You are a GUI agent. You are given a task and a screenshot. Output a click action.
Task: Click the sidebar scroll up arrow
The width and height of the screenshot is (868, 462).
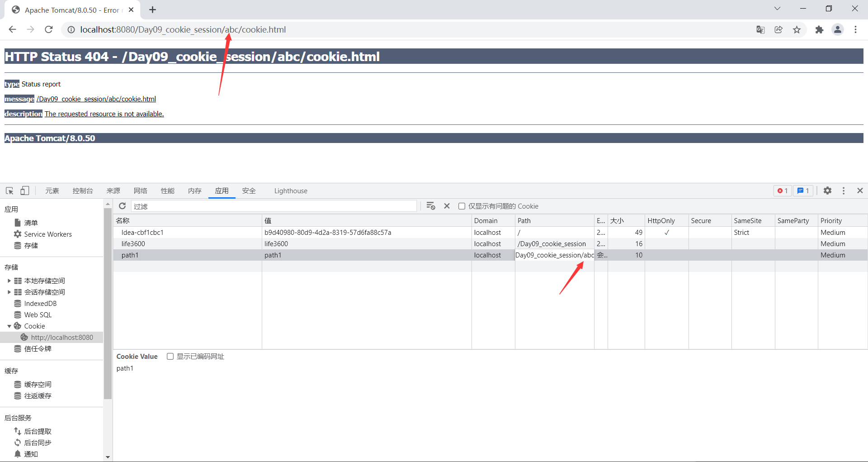(x=108, y=205)
